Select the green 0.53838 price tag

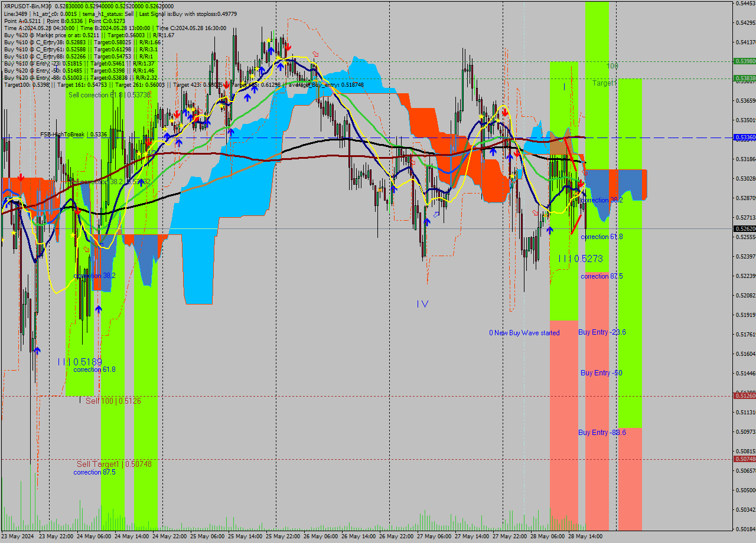pyautogui.click(x=744, y=78)
